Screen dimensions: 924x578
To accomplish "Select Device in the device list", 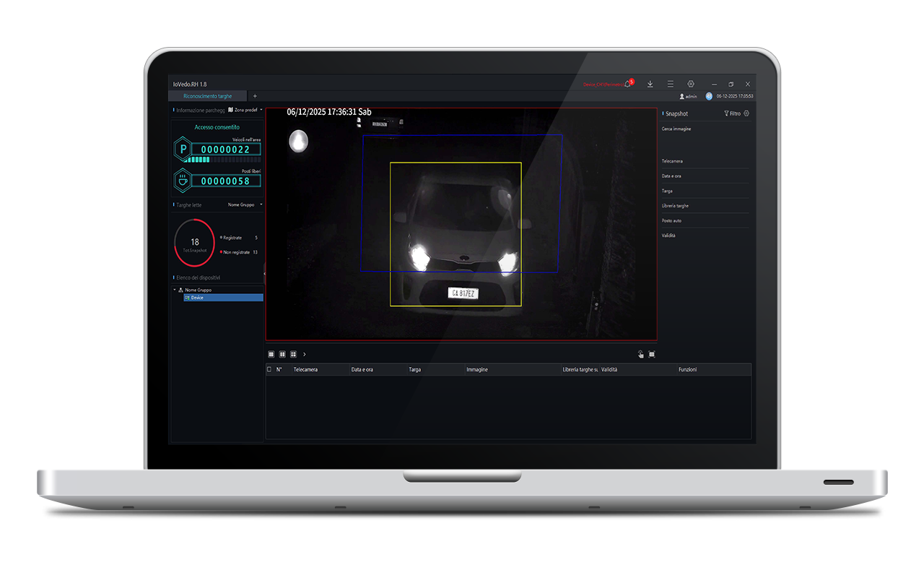I will pos(196,297).
